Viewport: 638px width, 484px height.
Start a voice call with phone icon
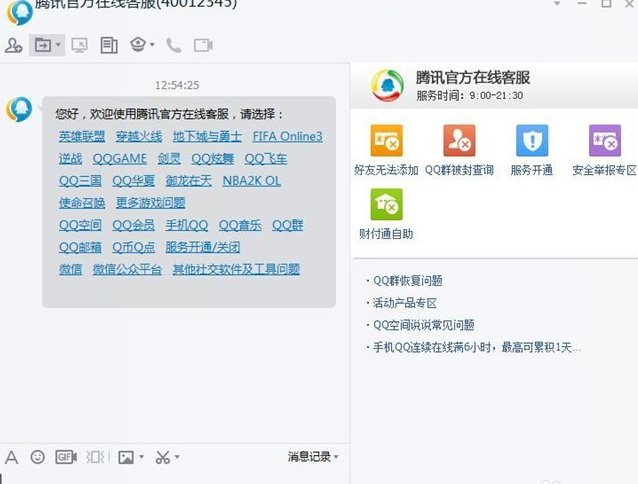click(174, 45)
